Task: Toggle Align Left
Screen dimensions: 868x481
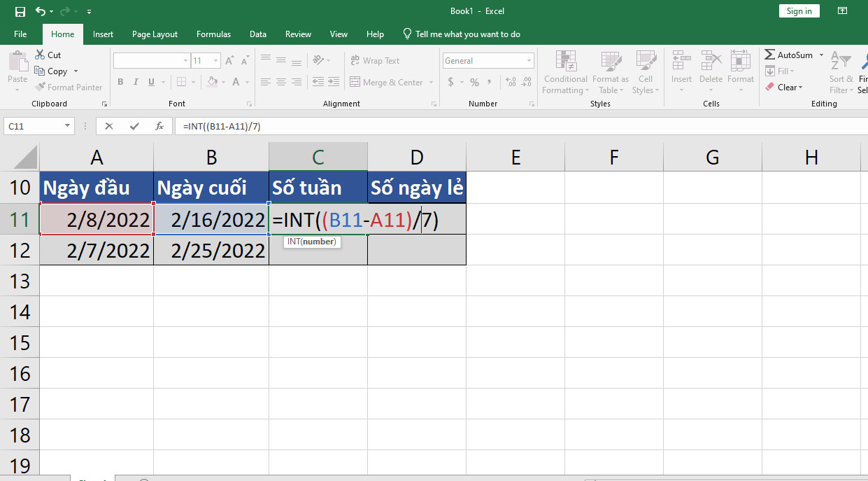Action: pos(265,82)
